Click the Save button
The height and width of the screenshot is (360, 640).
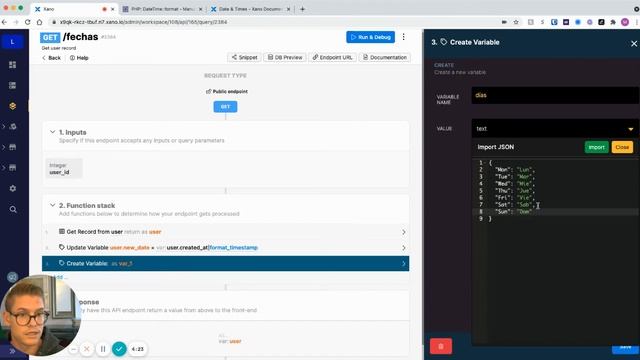point(625,347)
